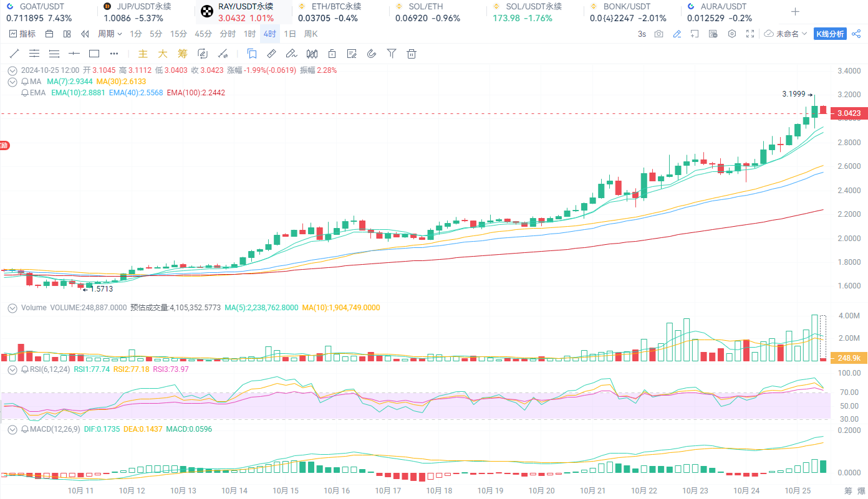Open more drawing tools ellipsis
Viewport: 868px width, 499px height.
(x=113, y=54)
